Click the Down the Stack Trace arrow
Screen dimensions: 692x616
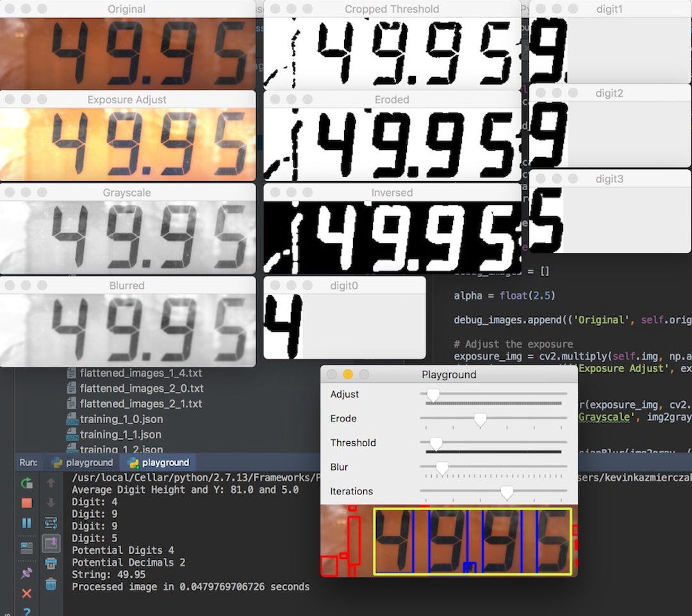click(x=51, y=501)
